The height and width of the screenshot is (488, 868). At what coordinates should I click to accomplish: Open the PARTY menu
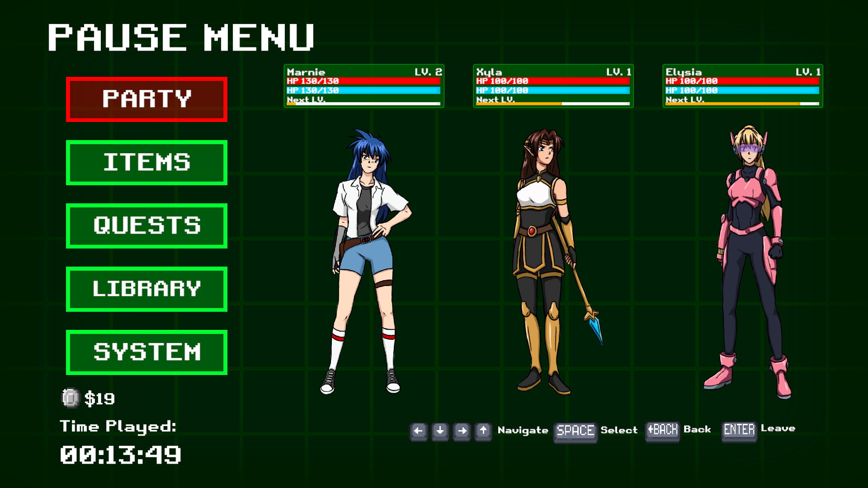pyautogui.click(x=146, y=99)
